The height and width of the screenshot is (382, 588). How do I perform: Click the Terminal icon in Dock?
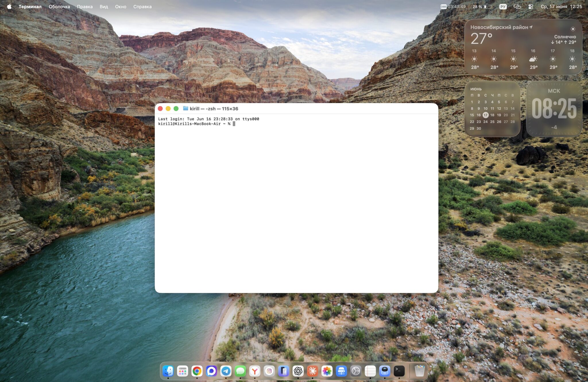399,371
